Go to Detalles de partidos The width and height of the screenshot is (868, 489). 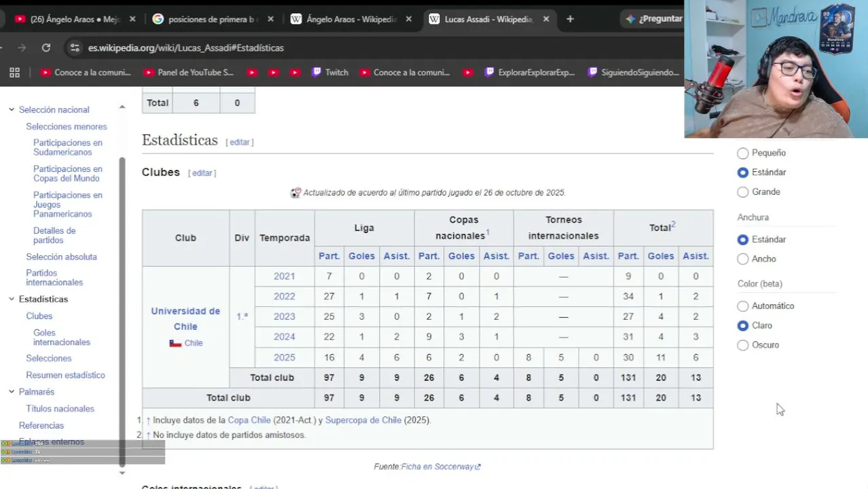[x=54, y=236]
